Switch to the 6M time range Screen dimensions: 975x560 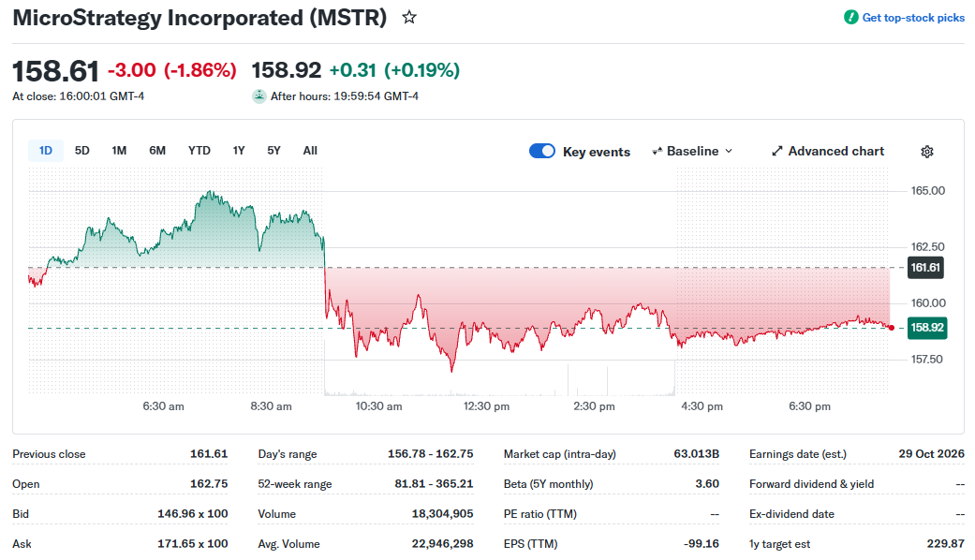(x=157, y=151)
